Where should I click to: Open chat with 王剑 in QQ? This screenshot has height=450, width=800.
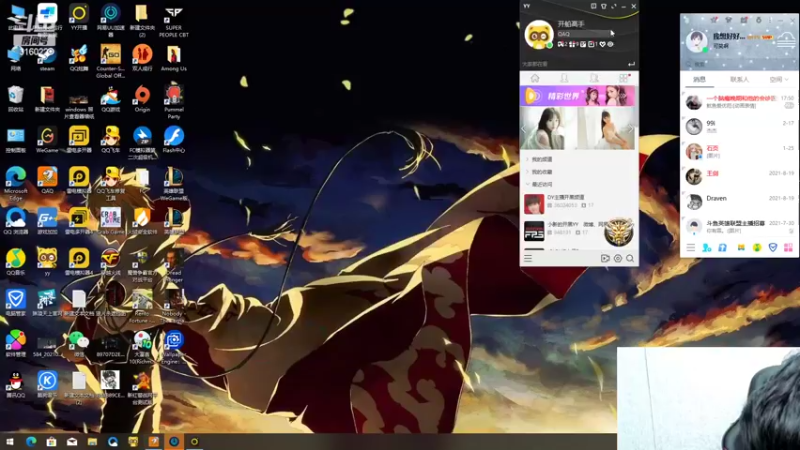[x=740, y=176]
